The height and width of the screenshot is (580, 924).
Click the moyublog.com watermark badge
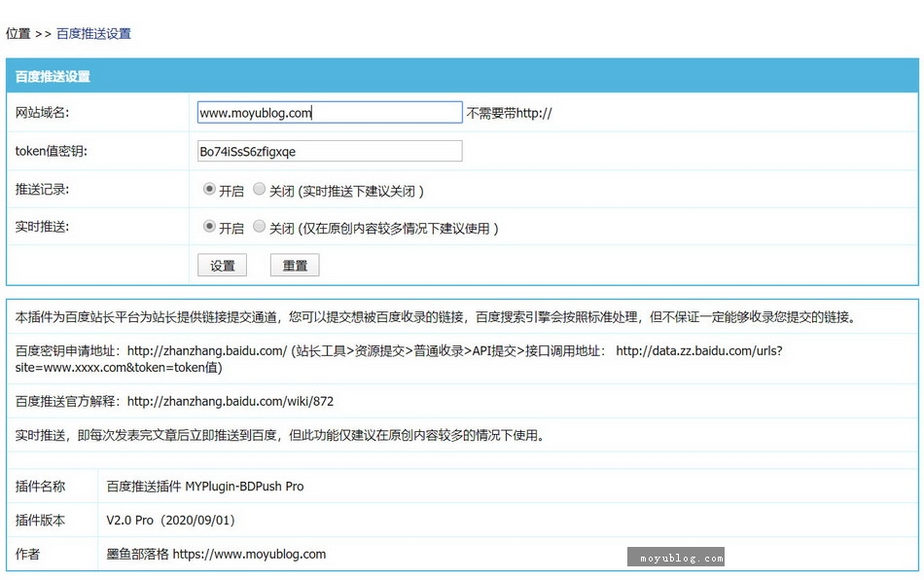coord(676,558)
